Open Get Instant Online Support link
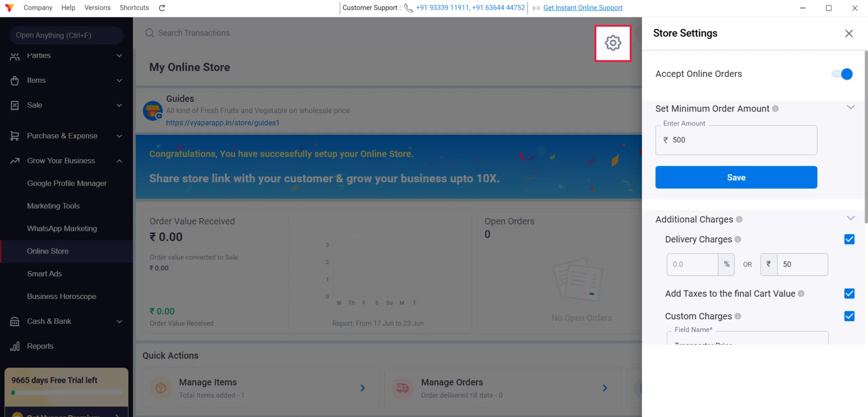 pyautogui.click(x=583, y=8)
